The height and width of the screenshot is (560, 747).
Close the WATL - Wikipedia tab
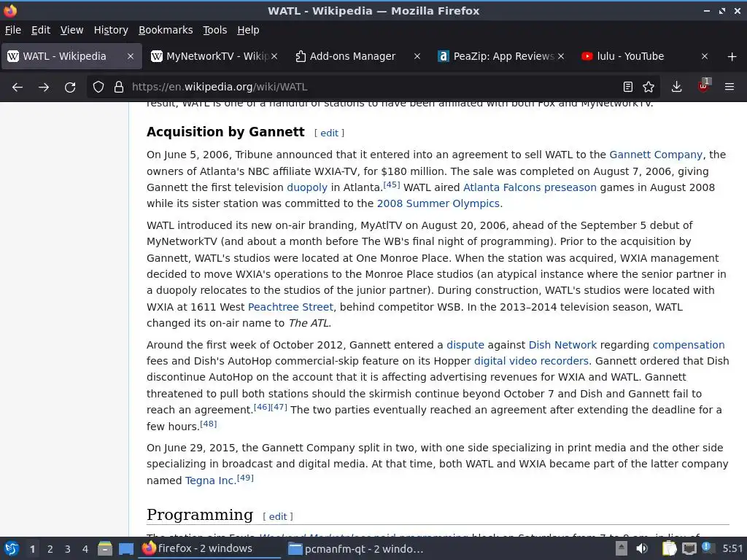click(x=131, y=57)
